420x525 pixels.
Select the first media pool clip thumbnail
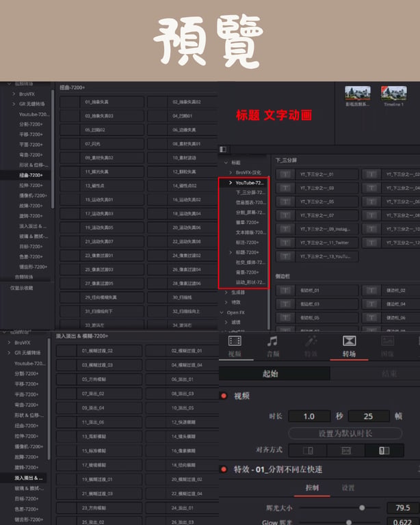pos(358,93)
